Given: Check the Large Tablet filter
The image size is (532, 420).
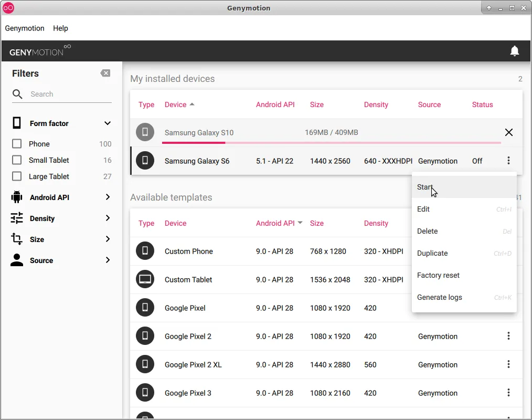Looking at the screenshot, I should pos(17,176).
